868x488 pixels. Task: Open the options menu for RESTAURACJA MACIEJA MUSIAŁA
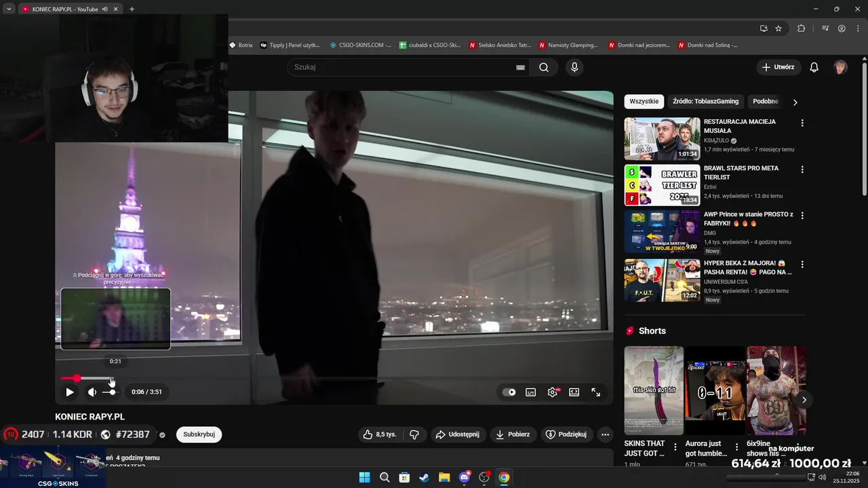[x=802, y=123]
